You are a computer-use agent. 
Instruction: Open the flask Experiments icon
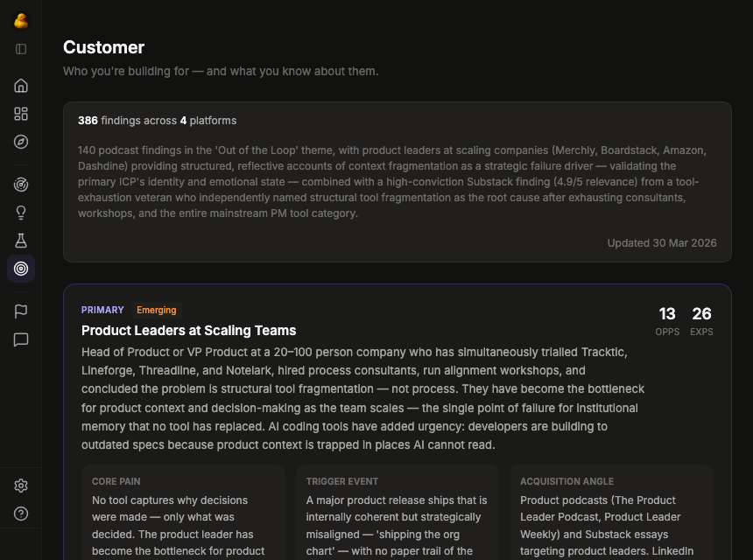[21, 241]
